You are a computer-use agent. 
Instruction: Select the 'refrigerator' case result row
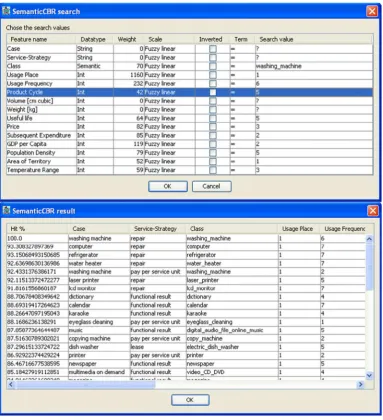tap(186, 255)
